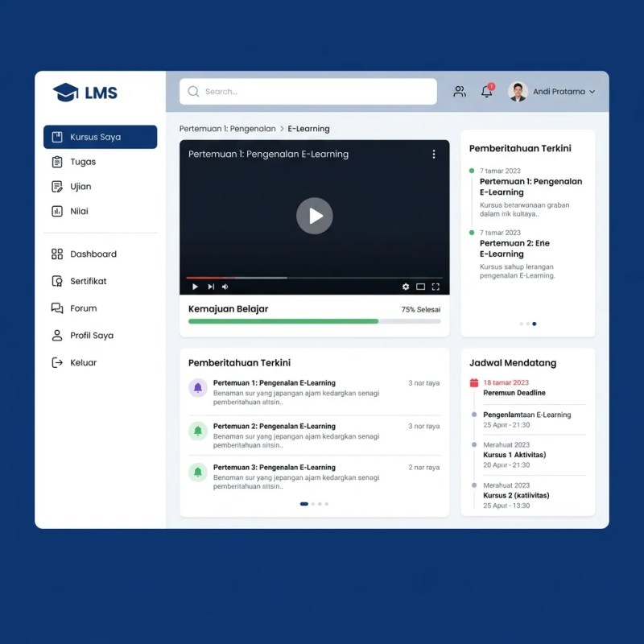Click the large play button on video
The height and width of the screenshot is (644, 644).
314,216
